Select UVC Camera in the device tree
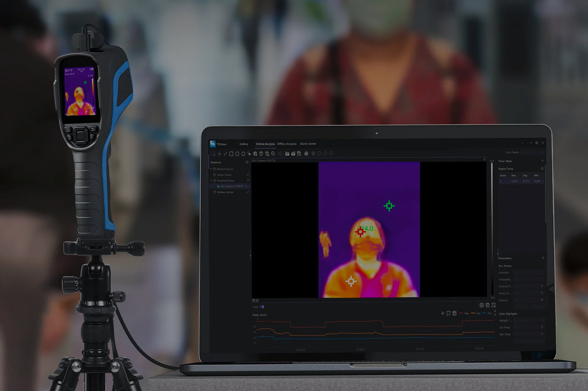Screen dimensions: 588x391 click(232, 186)
